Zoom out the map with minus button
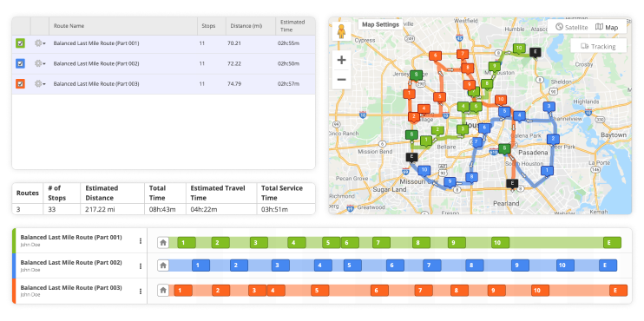Viewport: 644px width, 321px height. coord(341,79)
